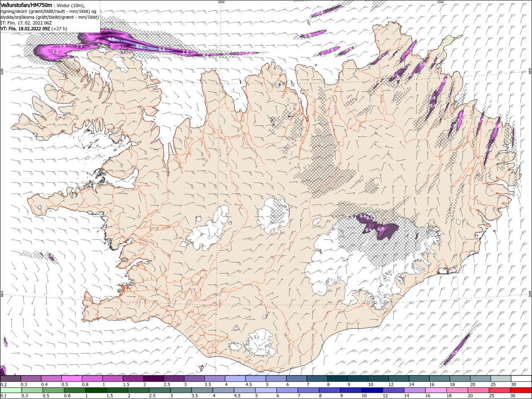Viewport: 532px width, 399px height.
Task: Click the 15W longitude label
Action: (440, 2)
